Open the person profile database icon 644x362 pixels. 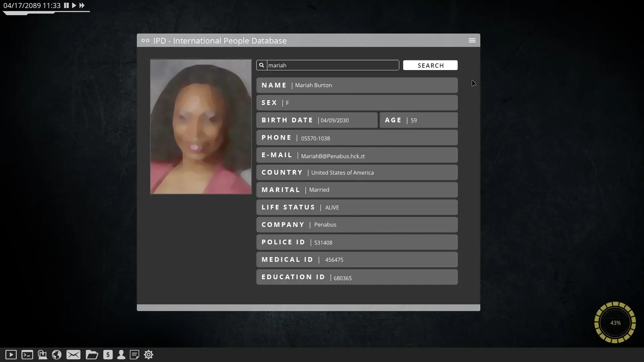pyautogui.click(x=121, y=355)
